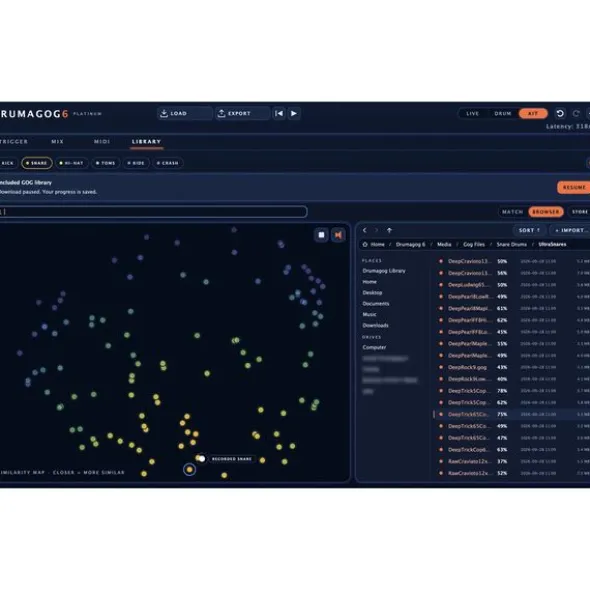The height and width of the screenshot is (591, 590).
Task: Open Documents in Places
Action: click(x=376, y=303)
